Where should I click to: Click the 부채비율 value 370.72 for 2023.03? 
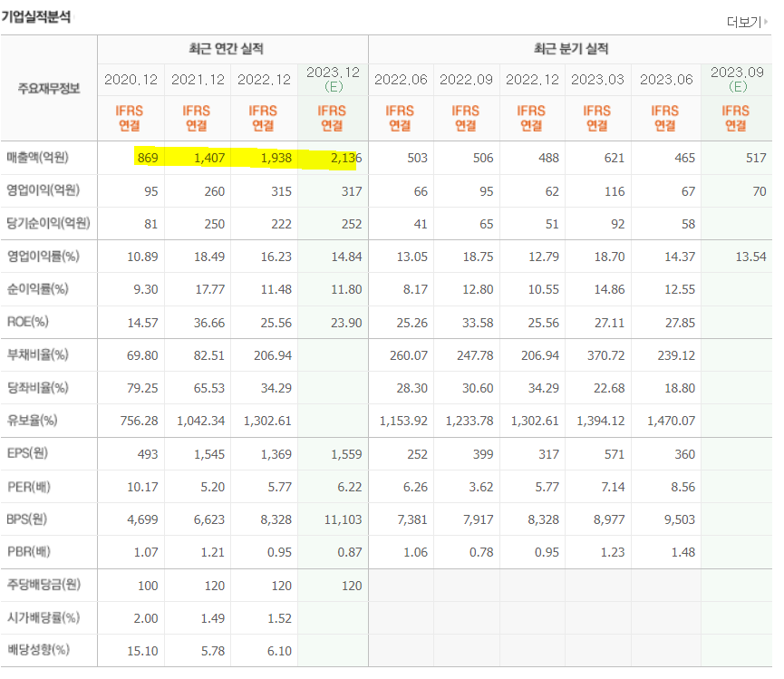point(606,355)
